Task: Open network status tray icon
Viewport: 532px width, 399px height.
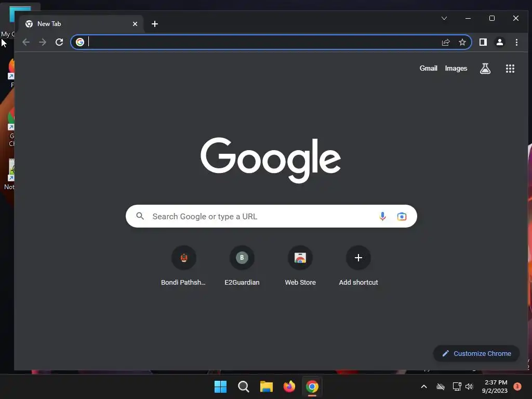Action: tap(457, 387)
